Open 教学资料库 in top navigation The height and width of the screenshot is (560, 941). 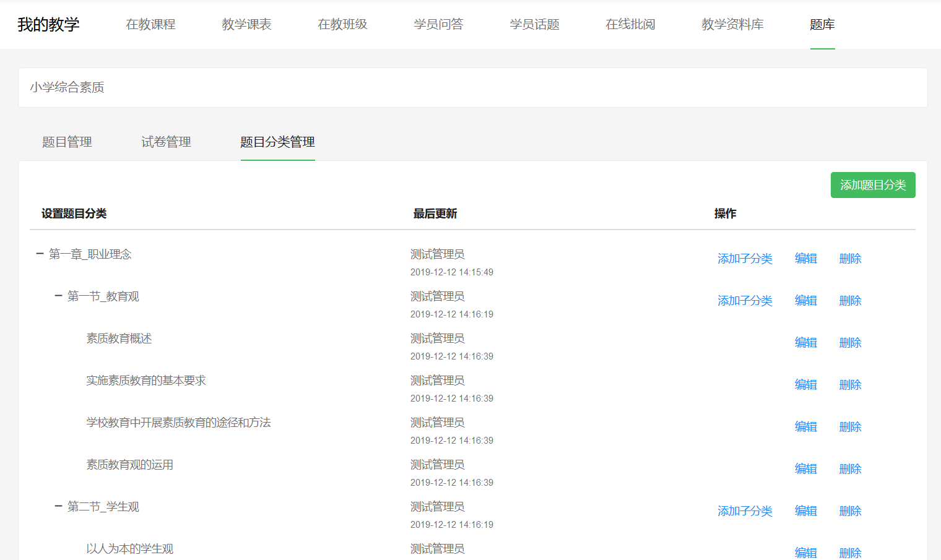732,25
